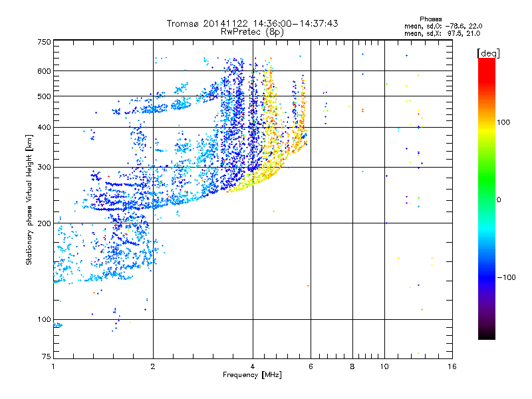Click the x-axis tick label '6'

coord(311,366)
